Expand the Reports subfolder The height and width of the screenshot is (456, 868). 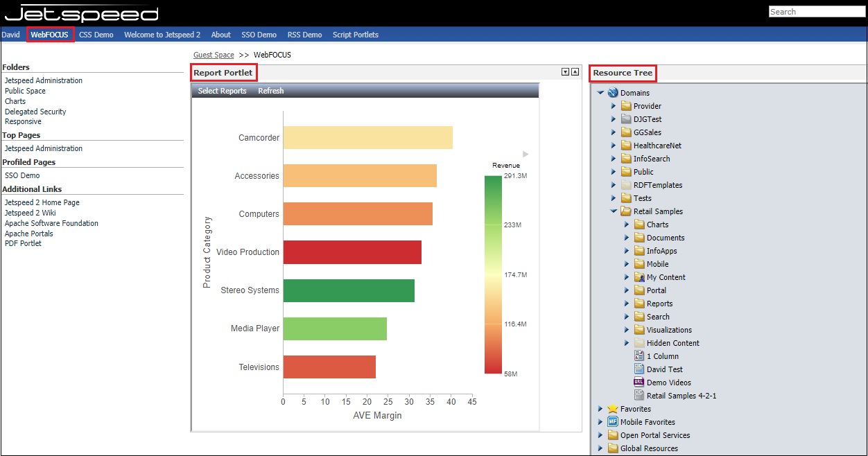tap(627, 304)
